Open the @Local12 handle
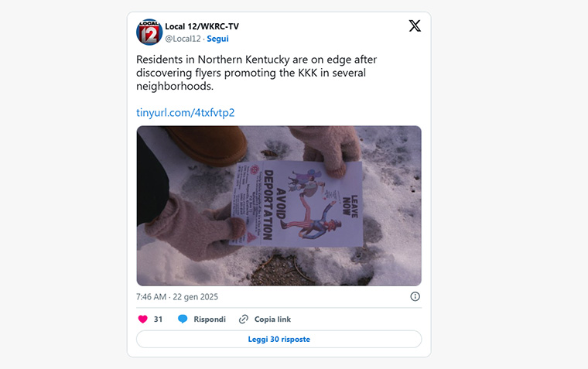 point(183,39)
